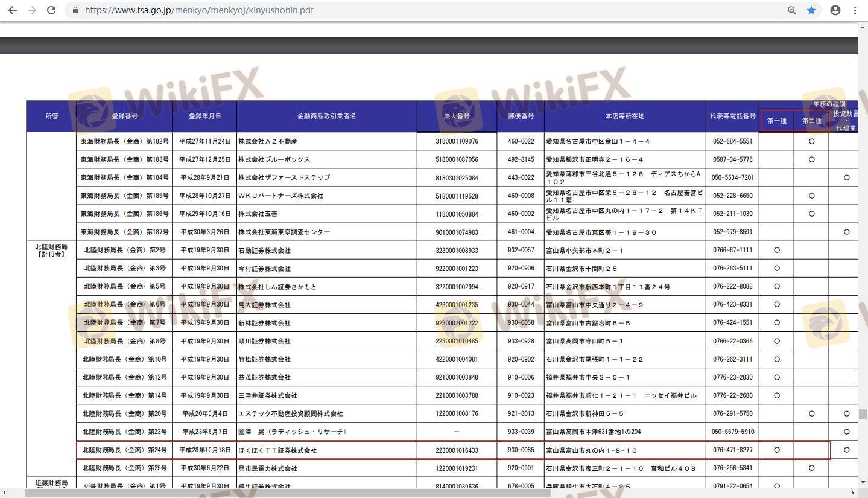This screenshot has width=868, height=498.
Task: Select registration 北陸財務局長（金商）第24号 cell
Action: point(124,450)
